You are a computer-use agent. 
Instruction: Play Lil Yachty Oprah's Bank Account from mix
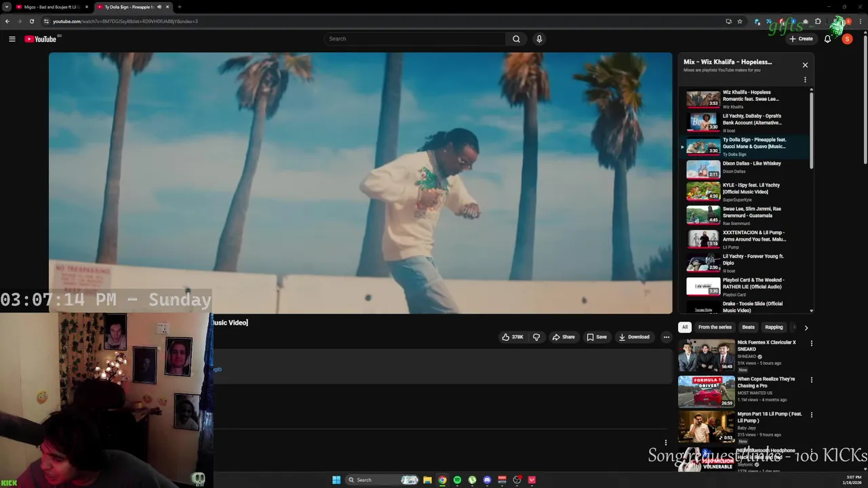(x=745, y=123)
